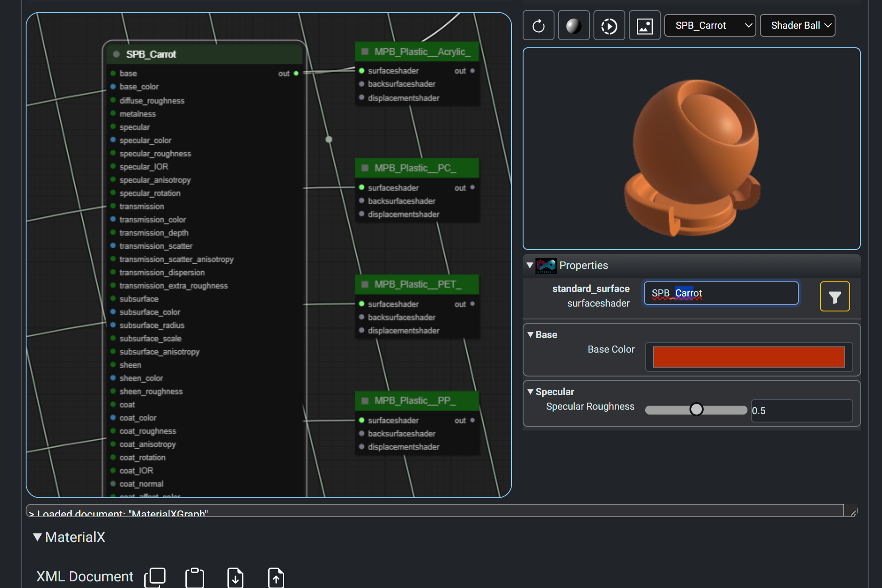Screen dimensions: 882x588
Task: Click the specular_roughness input port
Action: point(113,154)
